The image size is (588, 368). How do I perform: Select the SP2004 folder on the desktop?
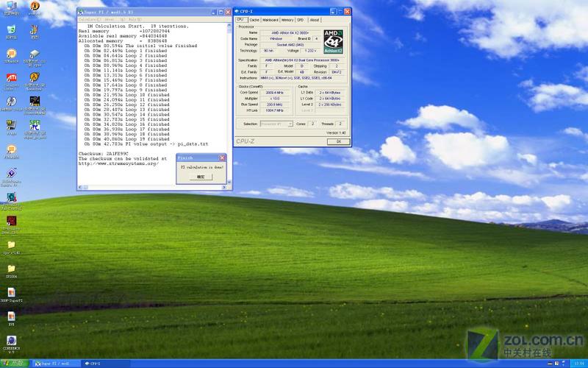tap(12, 269)
